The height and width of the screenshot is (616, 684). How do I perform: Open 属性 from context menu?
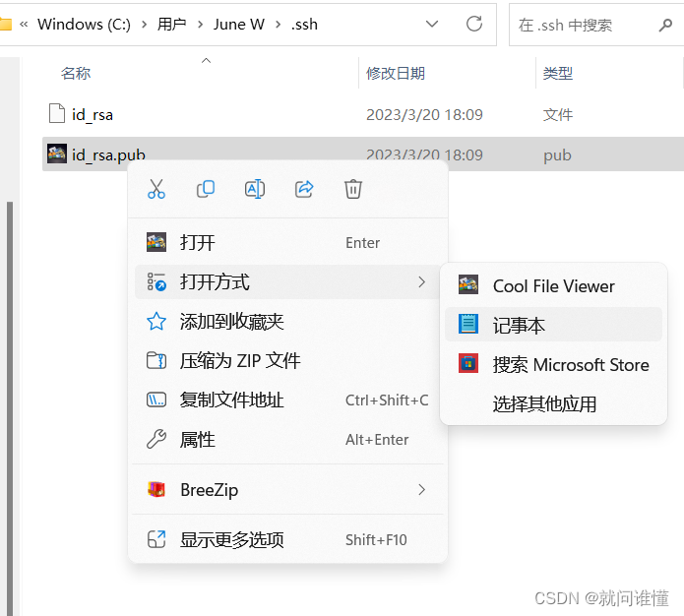click(x=287, y=439)
